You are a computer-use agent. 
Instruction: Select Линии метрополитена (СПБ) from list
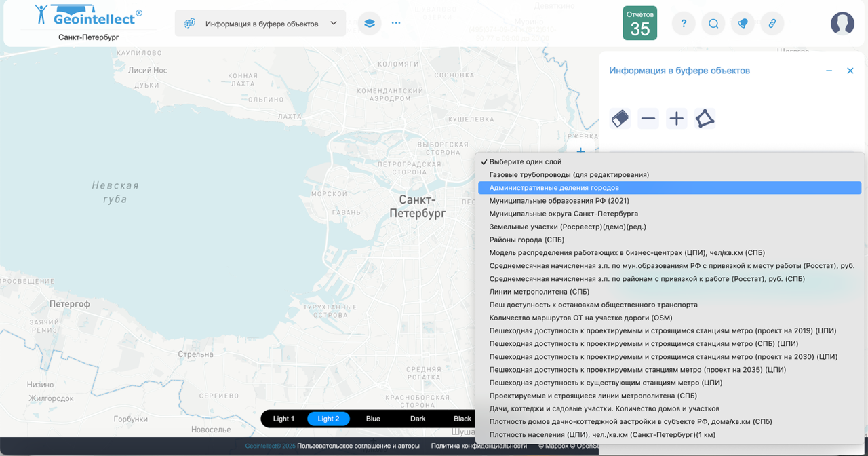[539, 292]
